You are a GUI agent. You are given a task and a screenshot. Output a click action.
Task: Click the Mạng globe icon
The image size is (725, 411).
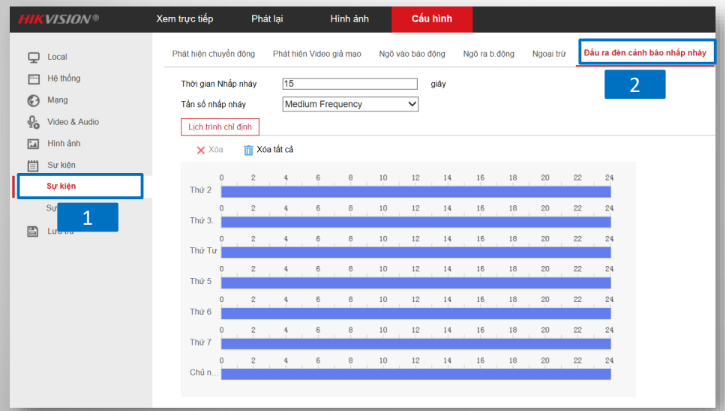pyautogui.click(x=33, y=100)
